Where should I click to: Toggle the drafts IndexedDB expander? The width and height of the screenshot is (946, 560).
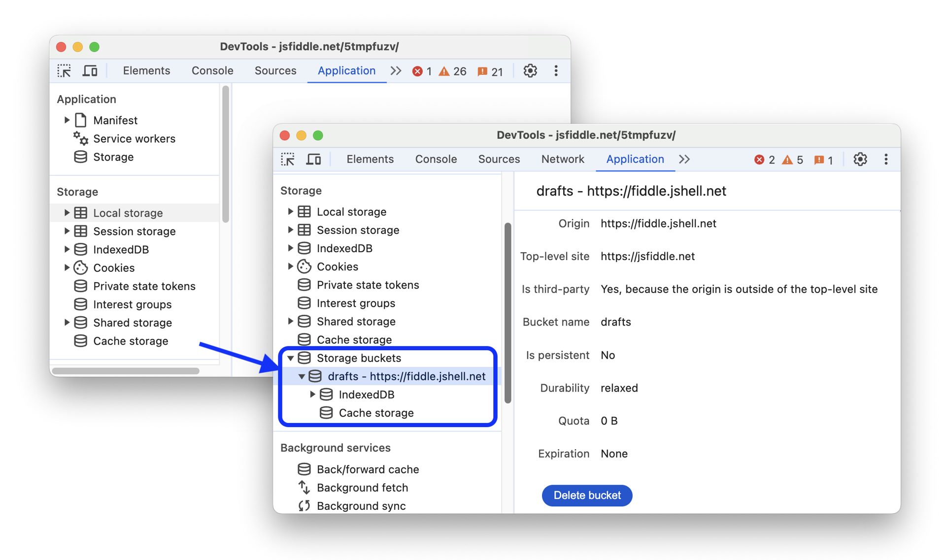pos(313,394)
